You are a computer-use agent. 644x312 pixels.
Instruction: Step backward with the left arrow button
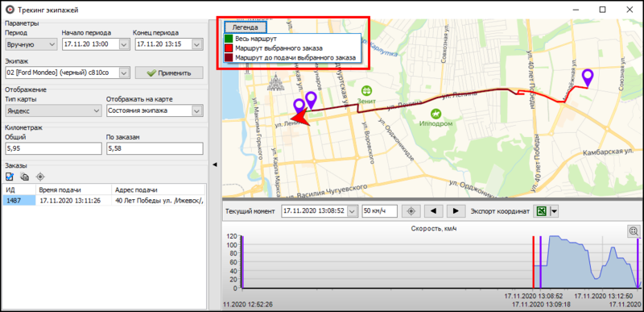(x=432, y=211)
